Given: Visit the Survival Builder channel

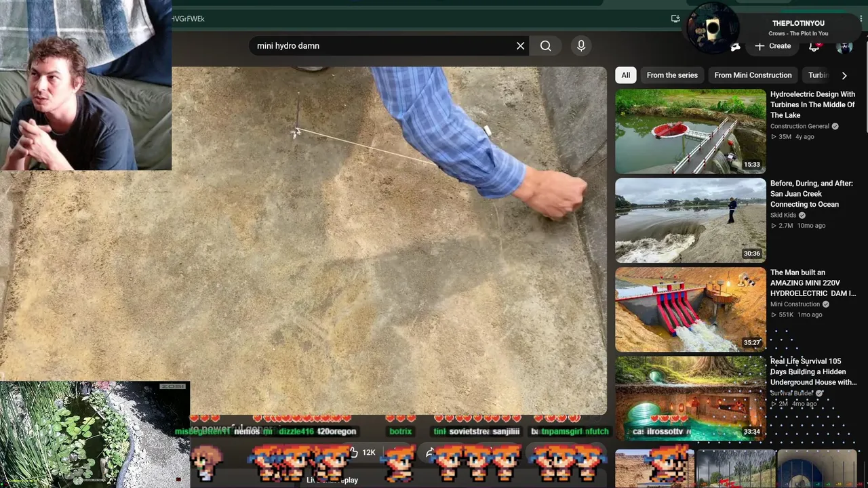Looking at the screenshot, I should pyautogui.click(x=792, y=393).
